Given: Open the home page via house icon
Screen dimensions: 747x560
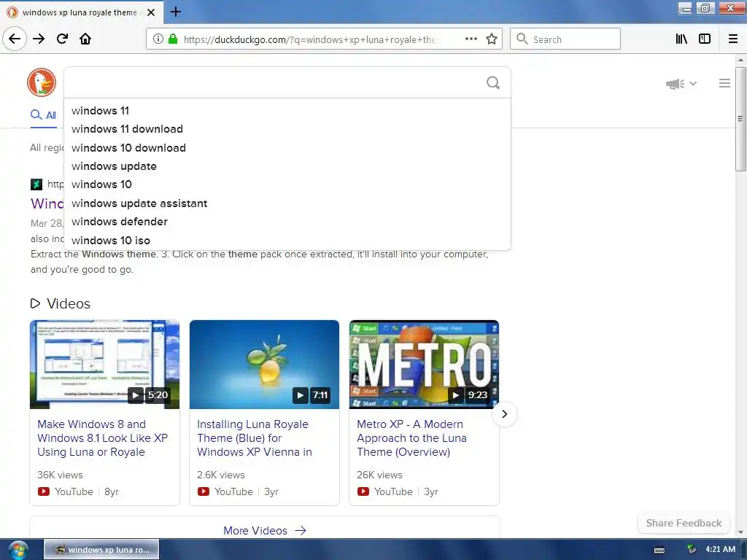Looking at the screenshot, I should [x=85, y=39].
